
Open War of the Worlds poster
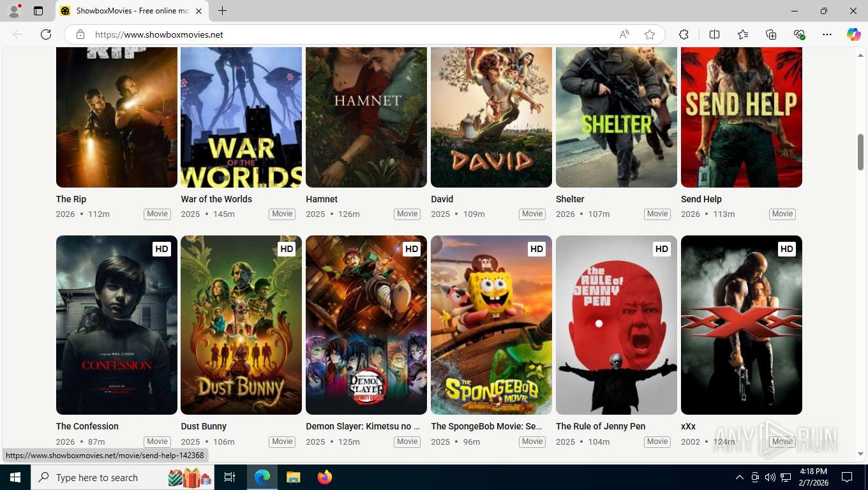coord(241,117)
